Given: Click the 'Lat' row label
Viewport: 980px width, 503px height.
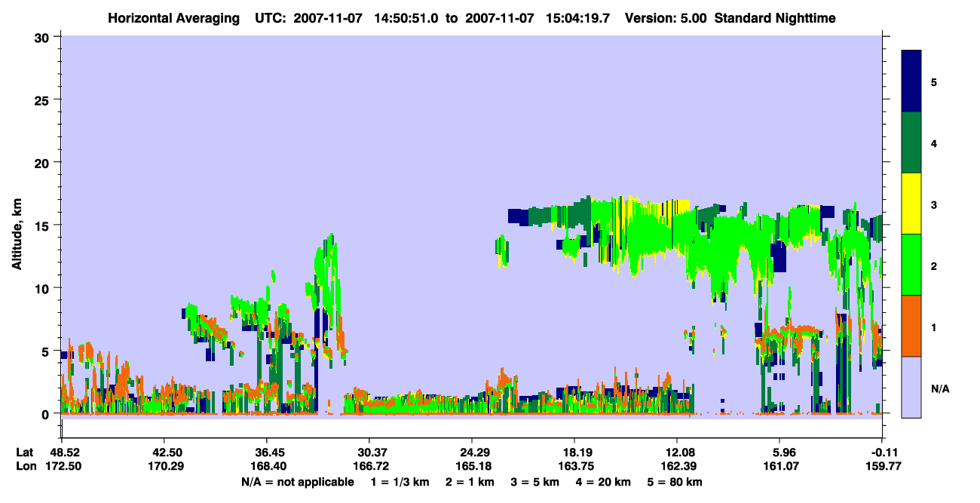Looking at the screenshot, I should pos(25,452).
